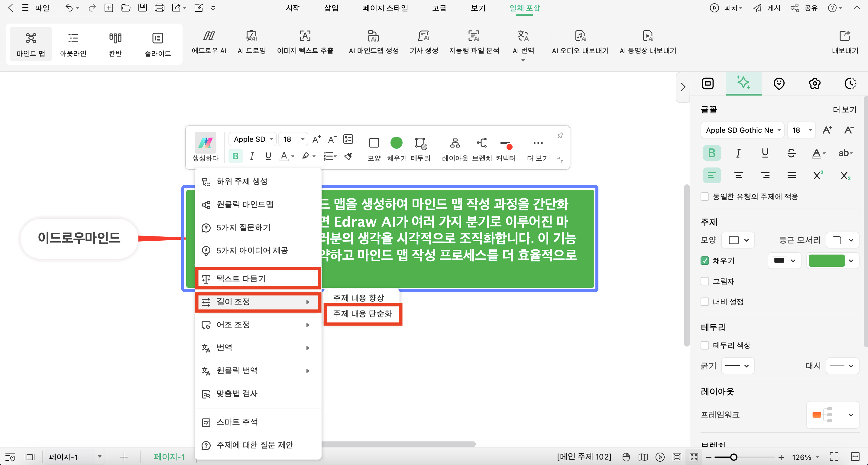
Task: Open the 프레임워크 layout dropdown
Action: click(833, 415)
